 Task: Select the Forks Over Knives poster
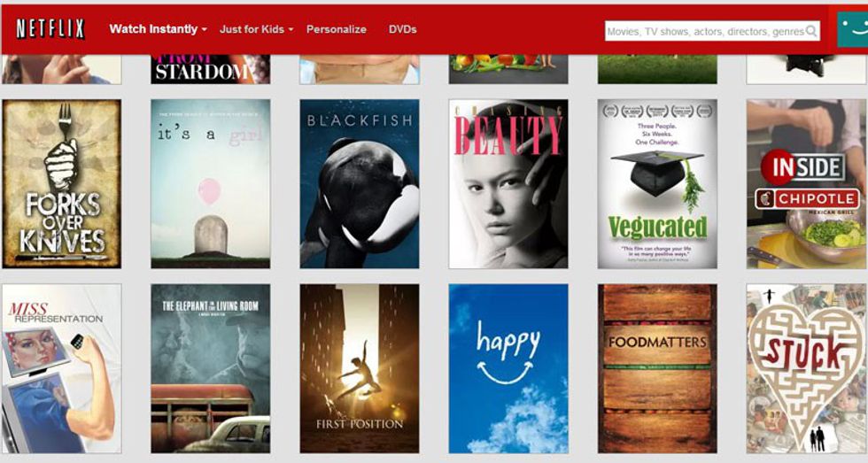coord(62,183)
